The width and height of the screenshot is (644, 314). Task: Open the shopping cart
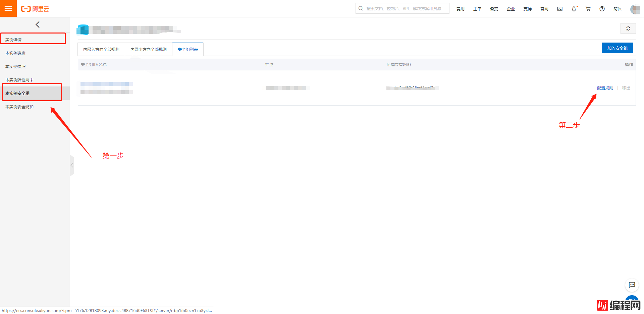click(588, 9)
